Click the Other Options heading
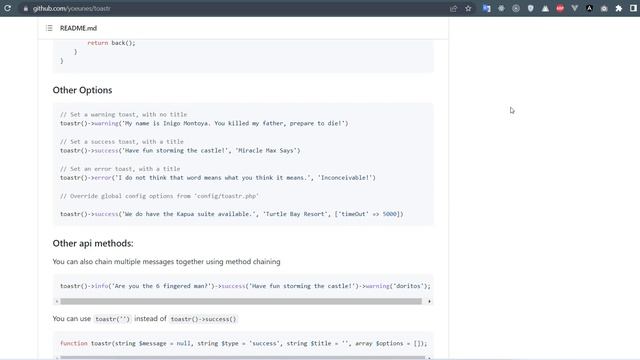This screenshot has width=640, height=360. pos(82,90)
